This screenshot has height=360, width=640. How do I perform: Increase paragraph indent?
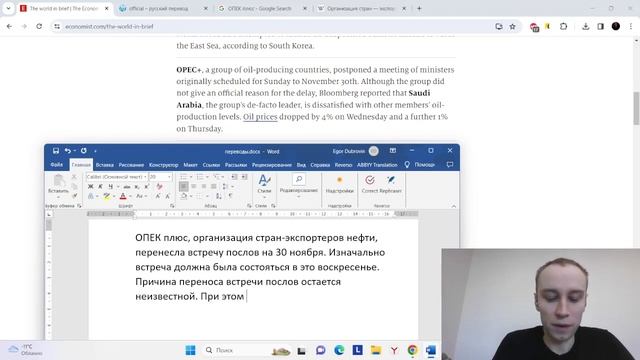(x=244, y=177)
